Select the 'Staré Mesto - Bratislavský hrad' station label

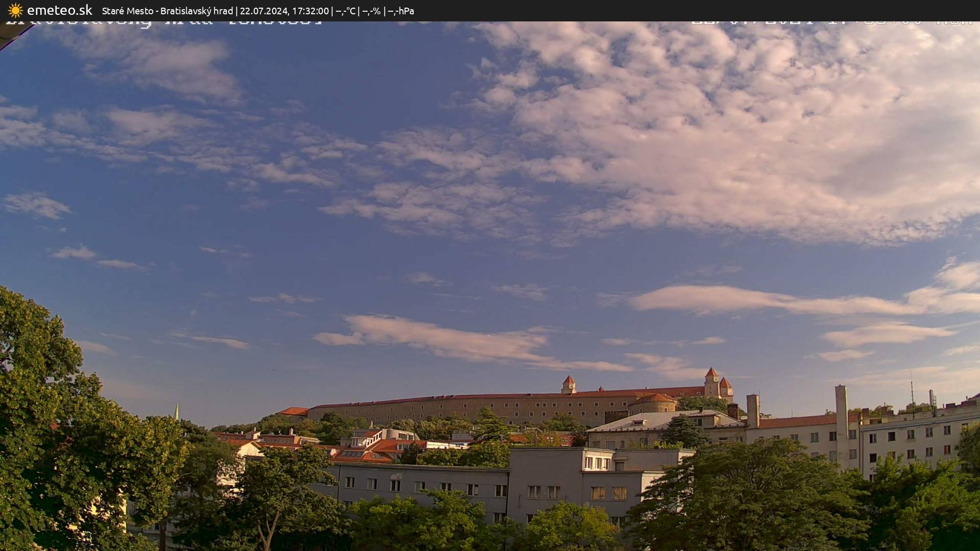point(168,10)
